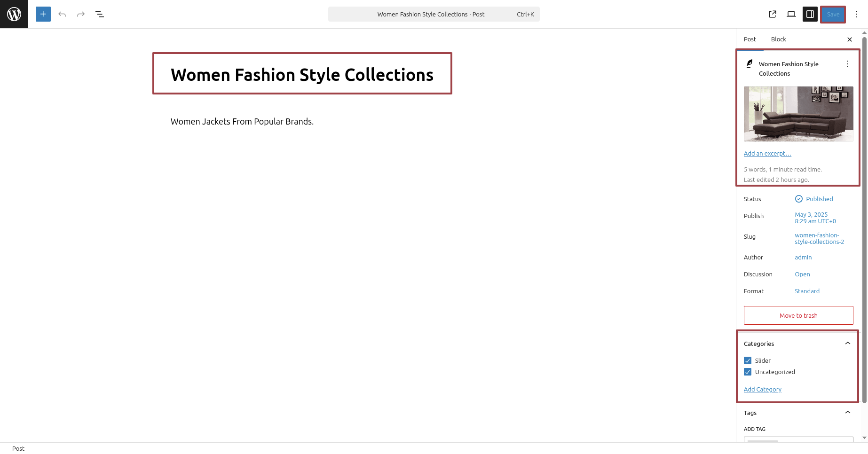
Task: Click the WordPress logo icon
Action: click(14, 14)
